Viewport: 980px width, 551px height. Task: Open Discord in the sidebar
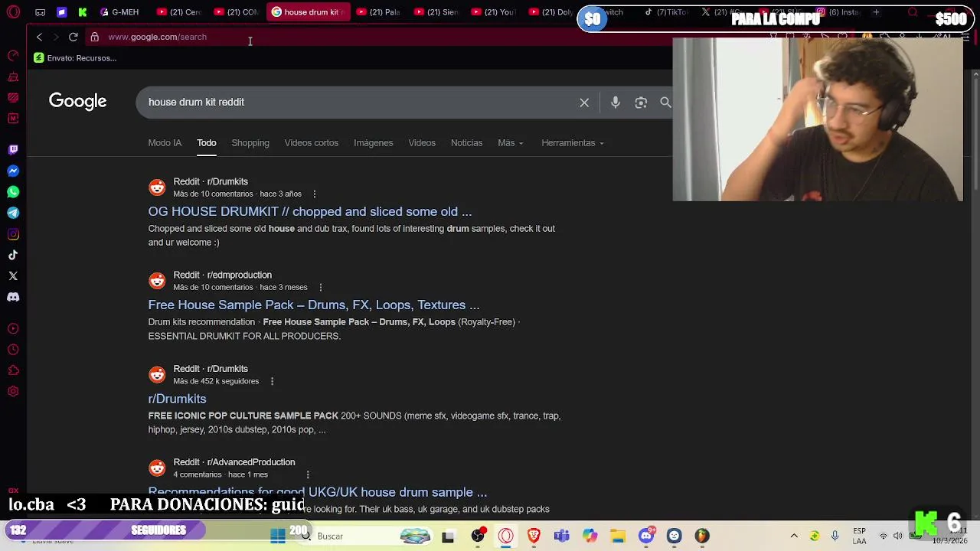[x=13, y=297]
